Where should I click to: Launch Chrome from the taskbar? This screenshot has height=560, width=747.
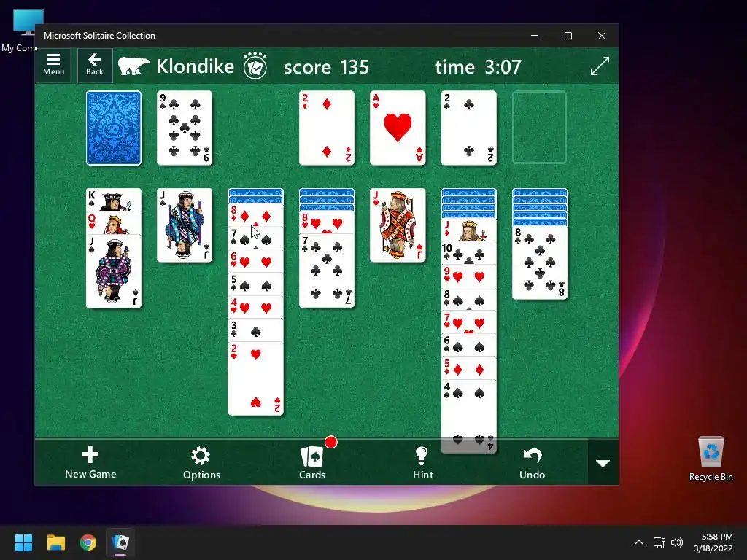pyautogui.click(x=88, y=542)
